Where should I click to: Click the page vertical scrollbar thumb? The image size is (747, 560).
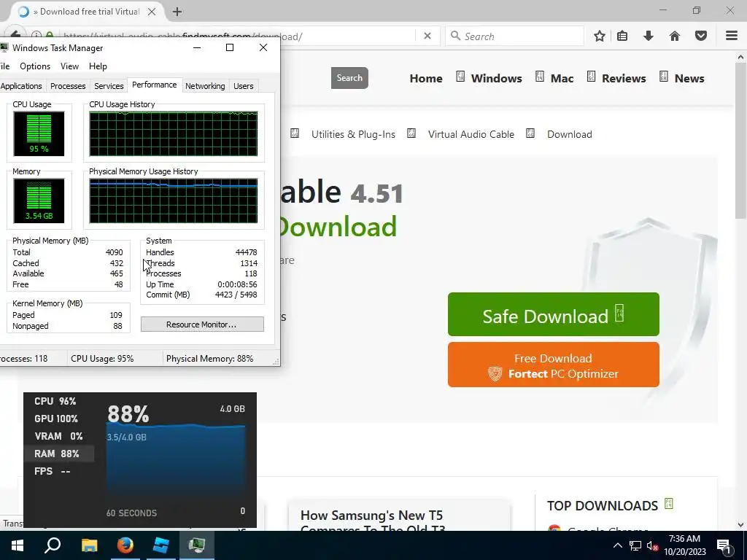[x=740, y=141]
